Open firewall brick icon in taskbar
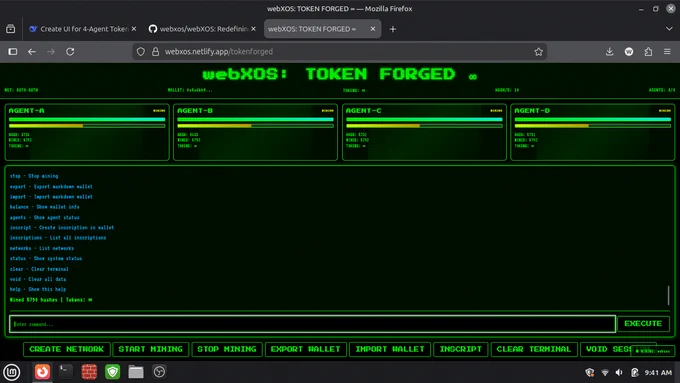The width and height of the screenshot is (680, 383). 89,372
